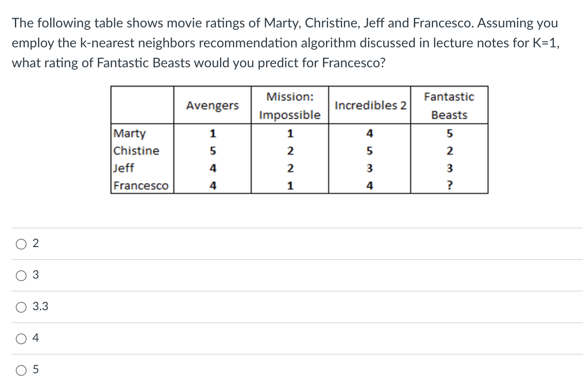Click the Incredibles 2 column header

369,105
